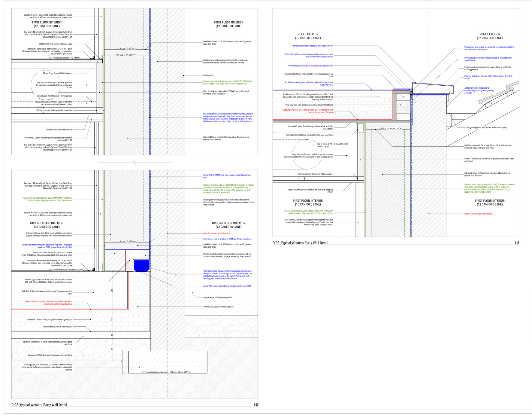This screenshot has height=418, width=532.
Task: Click the 'Existing wall' annotation text
Action: [208, 75]
